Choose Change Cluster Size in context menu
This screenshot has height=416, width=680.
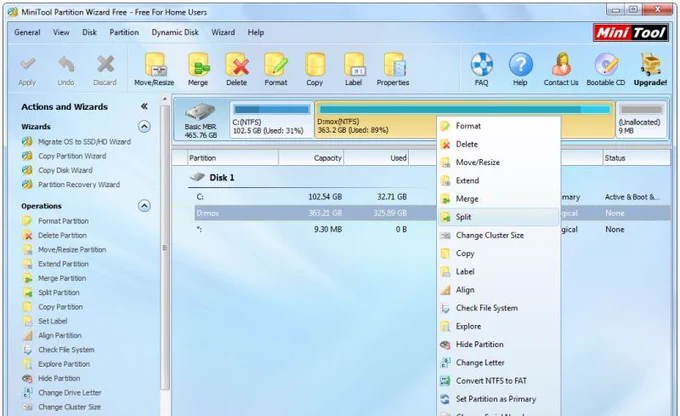click(x=498, y=236)
